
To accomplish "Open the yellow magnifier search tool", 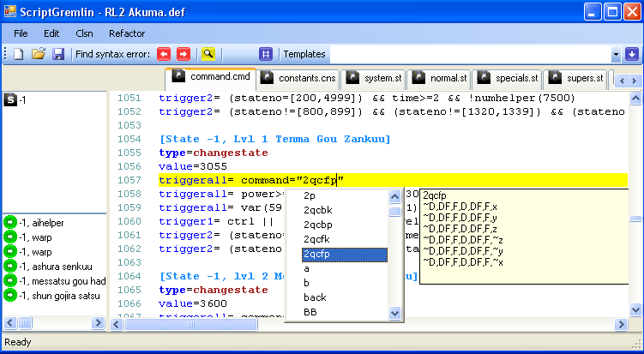I will pos(208,54).
